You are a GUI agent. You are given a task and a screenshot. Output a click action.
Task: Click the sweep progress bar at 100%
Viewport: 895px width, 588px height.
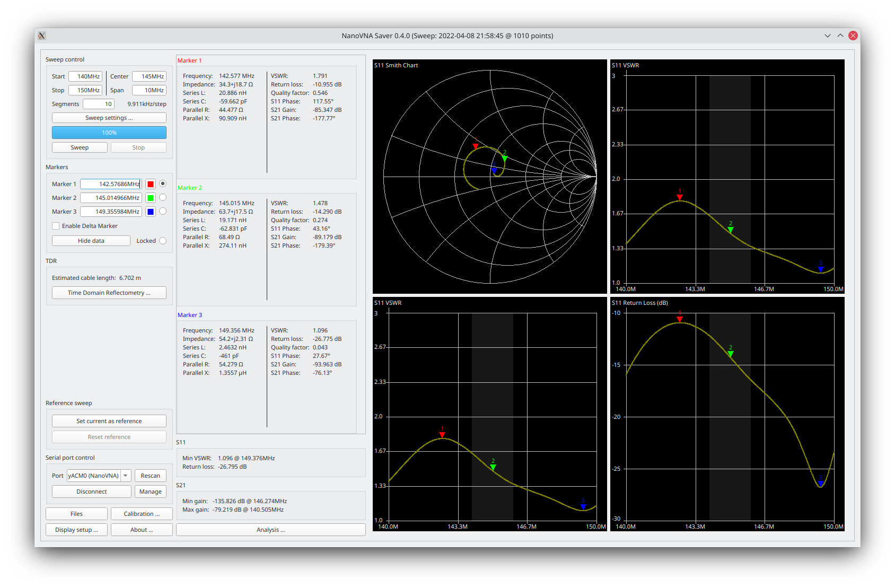[109, 133]
